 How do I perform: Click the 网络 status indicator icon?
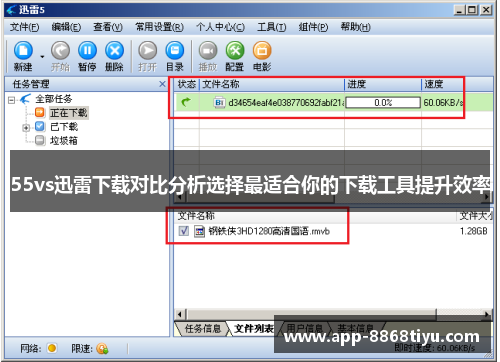[x=52, y=348]
